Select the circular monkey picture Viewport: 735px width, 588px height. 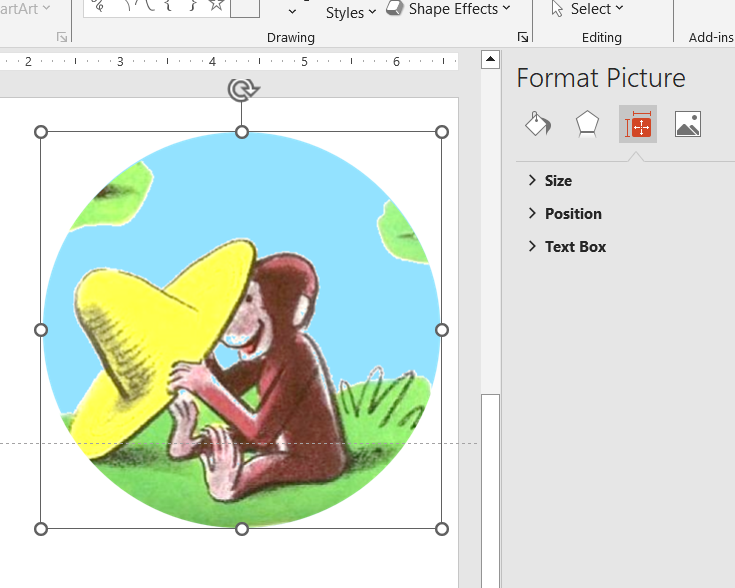pyautogui.click(x=241, y=330)
